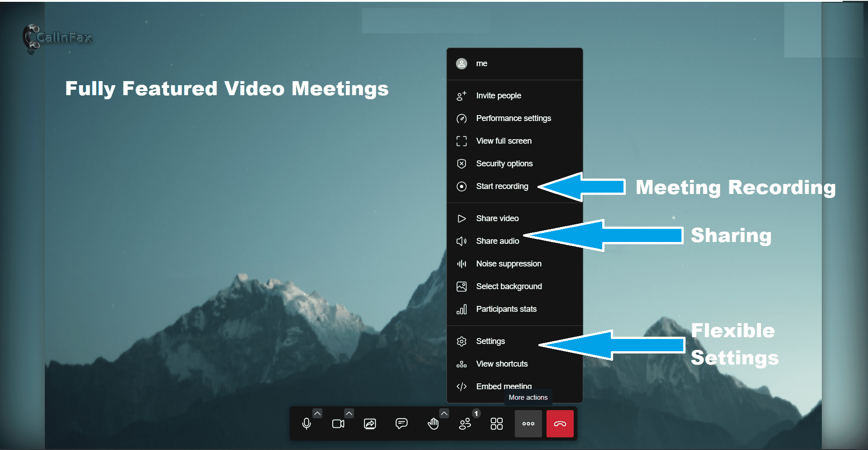Open the chat panel
Screen dimensions: 868x450
click(402, 424)
